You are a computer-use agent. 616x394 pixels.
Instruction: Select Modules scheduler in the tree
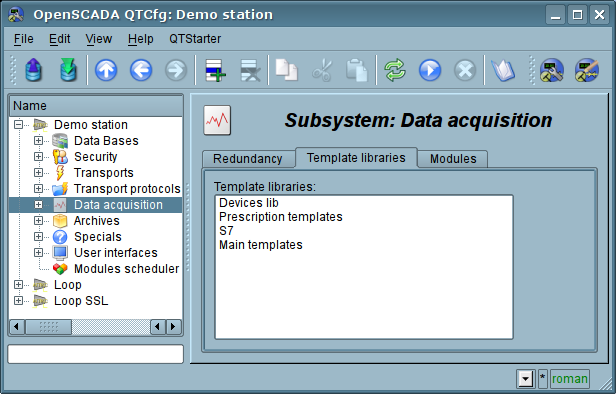pyautogui.click(x=126, y=269)
